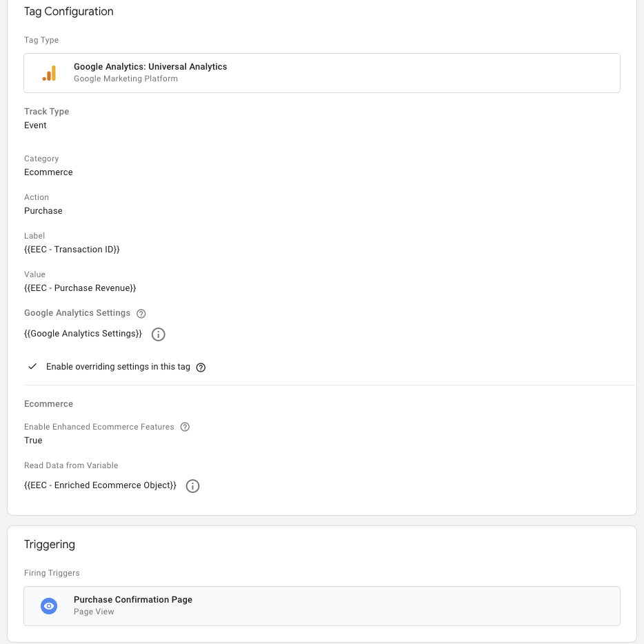This screenshot has width=644, height=644.
Task: Click info icon next to {{Google Analytics Settings}}
Action: click(x=158, y=334)
